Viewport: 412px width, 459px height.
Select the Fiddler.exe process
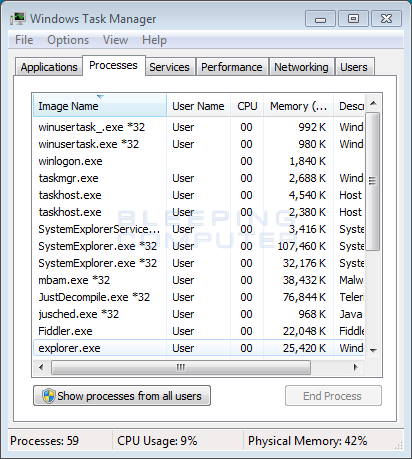pos(199,331)
